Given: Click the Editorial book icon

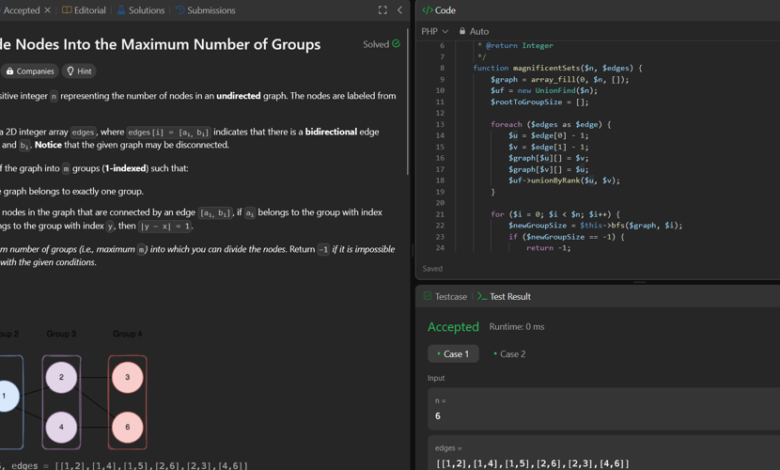Looking at the screenshot, I should [67, 10].
